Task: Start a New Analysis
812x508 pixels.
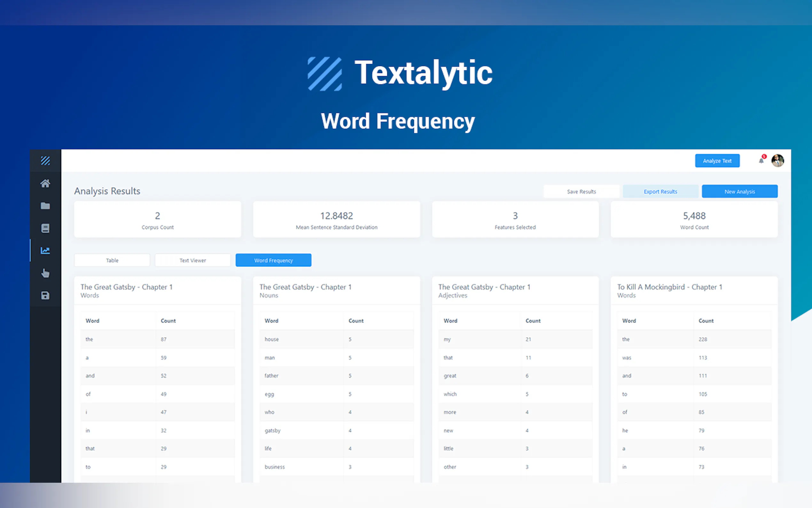Action: click(739, 192)
